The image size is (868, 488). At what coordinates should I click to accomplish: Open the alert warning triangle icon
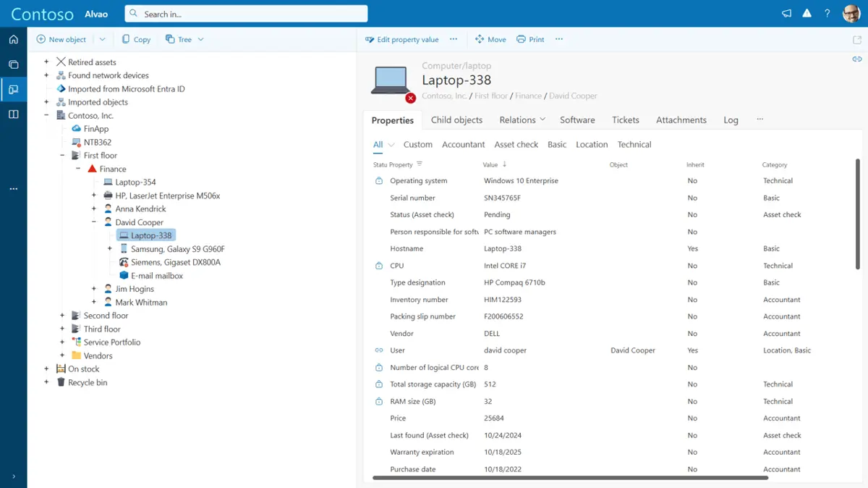pos(807,13)
